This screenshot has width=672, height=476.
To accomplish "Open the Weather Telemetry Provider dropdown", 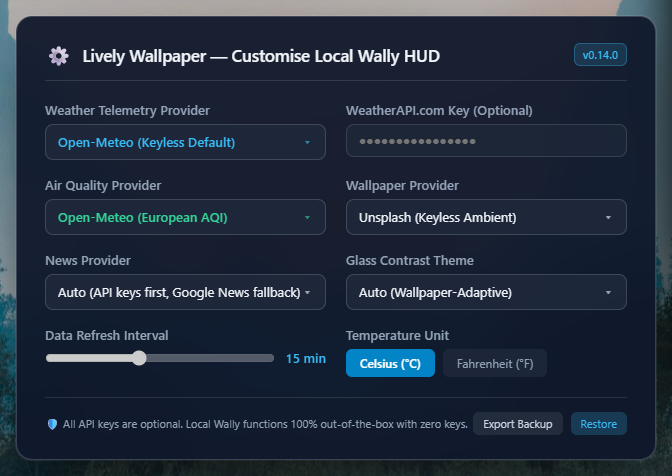I will (x=185, y=142).
